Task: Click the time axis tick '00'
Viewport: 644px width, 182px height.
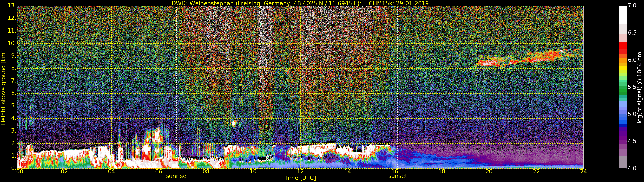Action: tap(20, 172)
